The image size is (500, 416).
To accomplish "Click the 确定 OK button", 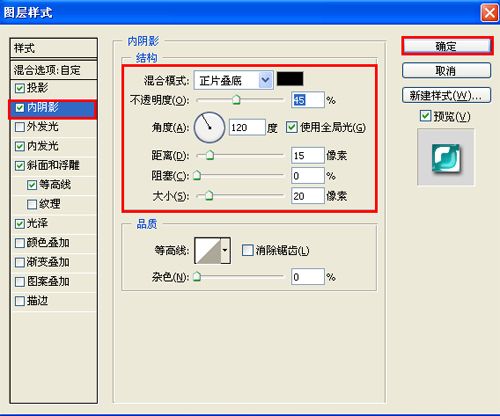I will (x=447, y=46).
